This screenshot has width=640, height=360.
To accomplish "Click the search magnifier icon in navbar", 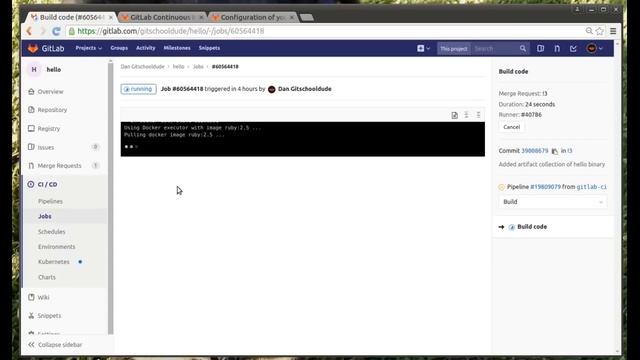I will 523,49.
